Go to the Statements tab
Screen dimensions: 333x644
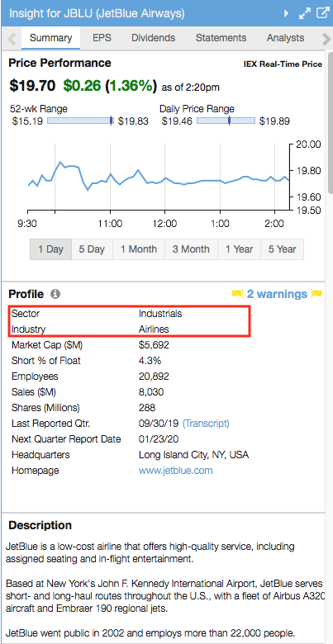tap(221, 38)
